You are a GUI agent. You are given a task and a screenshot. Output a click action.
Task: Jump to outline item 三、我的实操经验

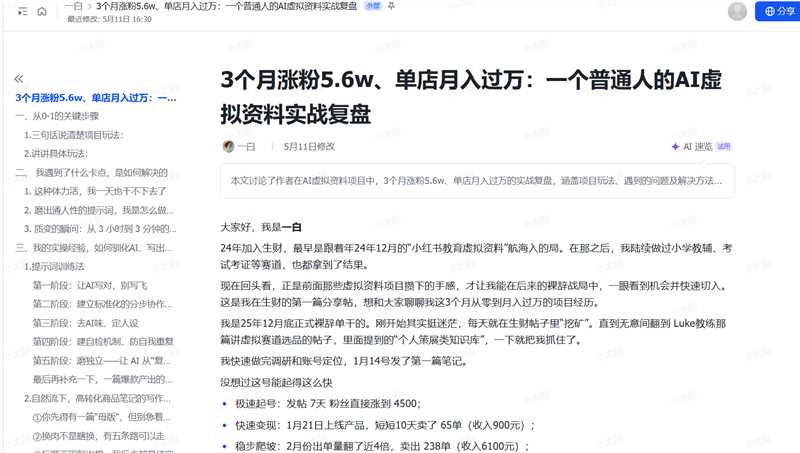pyautogui.click(x=94, y=248)
